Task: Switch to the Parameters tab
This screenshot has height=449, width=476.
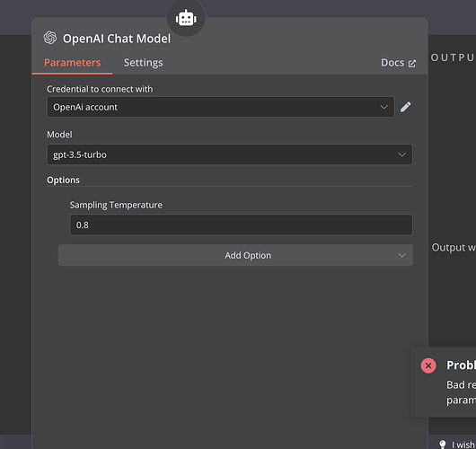Action: pos(72,63)
